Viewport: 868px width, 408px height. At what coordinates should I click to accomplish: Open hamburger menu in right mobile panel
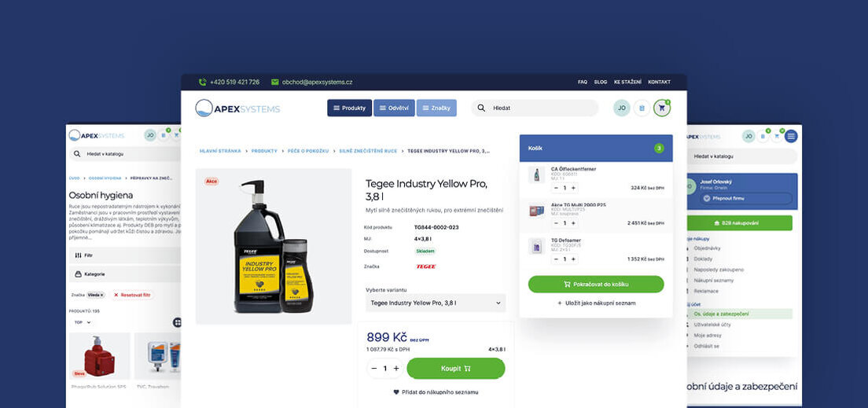pyautogui.click(x=791, y=136)
